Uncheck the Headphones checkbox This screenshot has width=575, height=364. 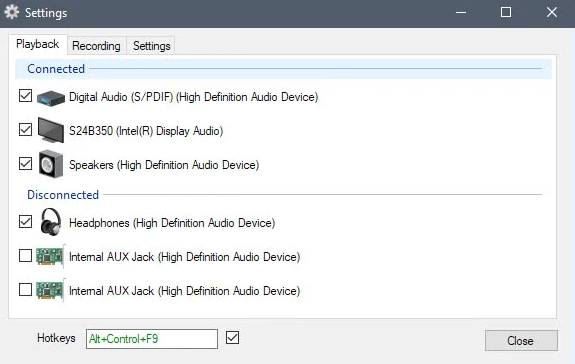point(25,221)
